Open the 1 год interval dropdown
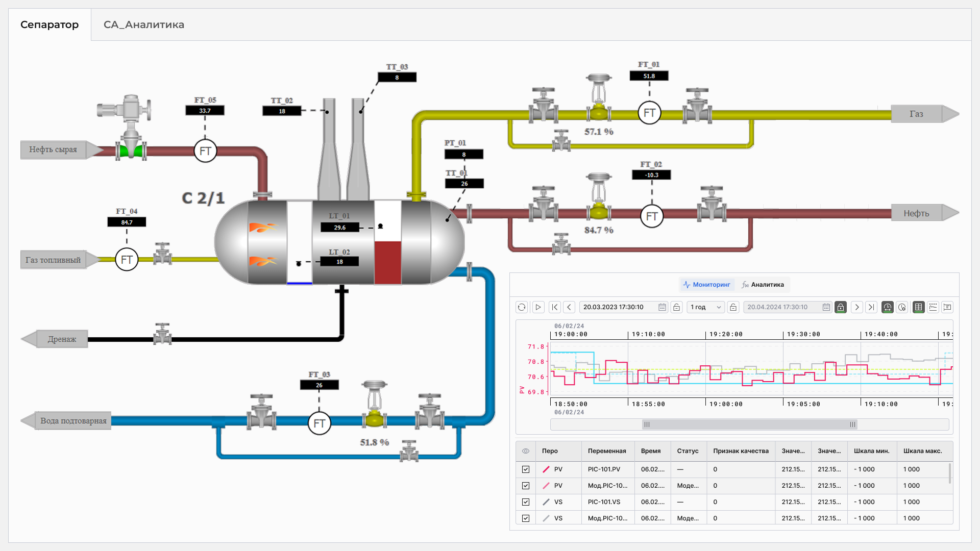 pos(706,307)
